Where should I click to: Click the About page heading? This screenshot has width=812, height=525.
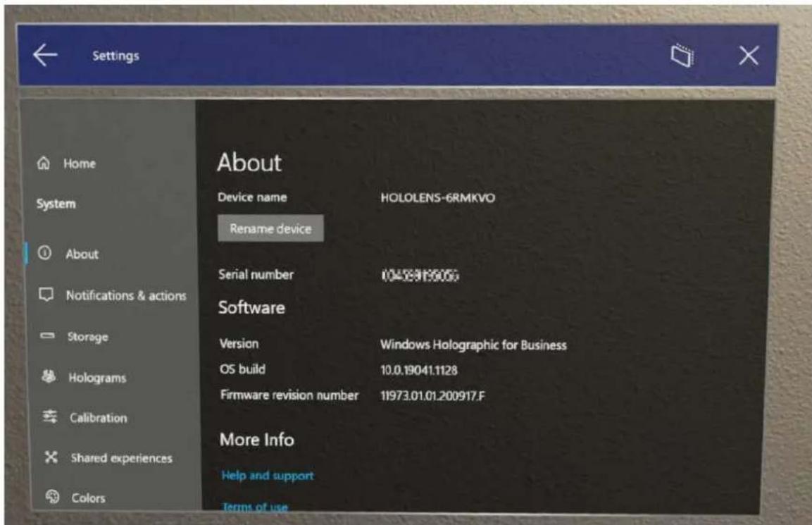coord(249,162)
